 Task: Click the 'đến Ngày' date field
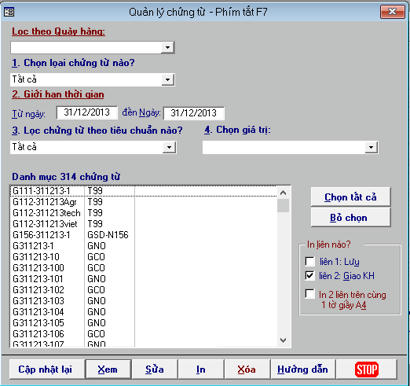click(x=194, y=113)
